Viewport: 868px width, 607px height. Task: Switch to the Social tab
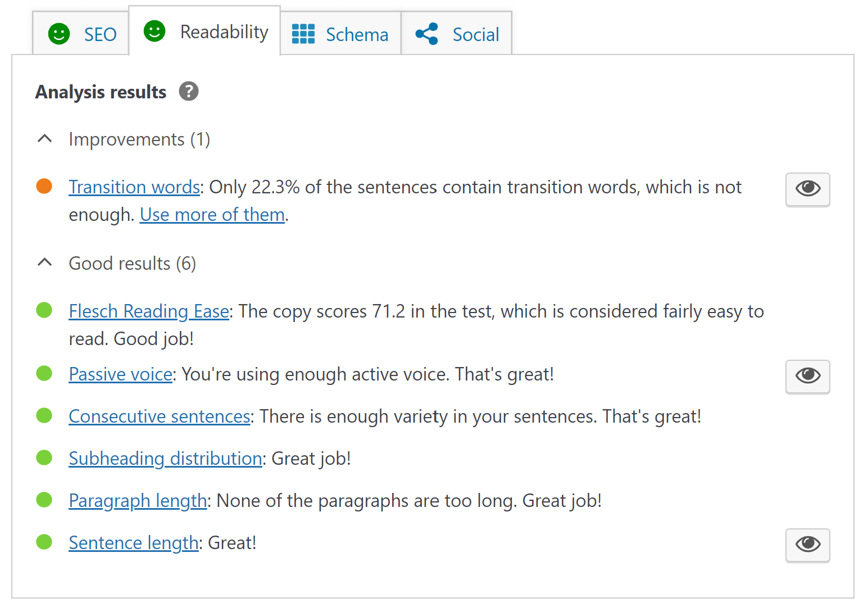(x=475, y=34)
